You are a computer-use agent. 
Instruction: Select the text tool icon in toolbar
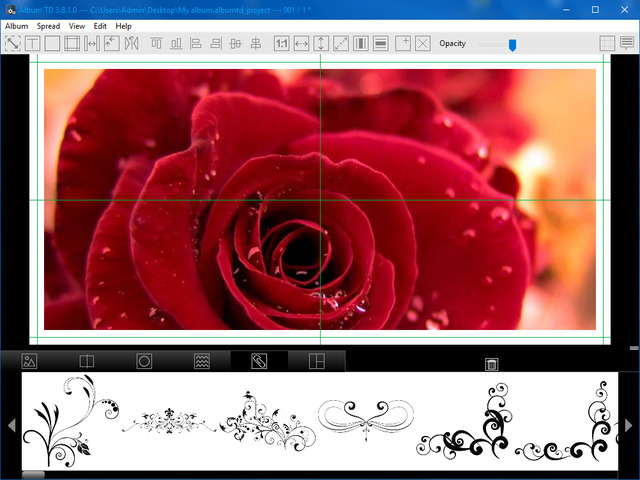[x=32, y=44]
